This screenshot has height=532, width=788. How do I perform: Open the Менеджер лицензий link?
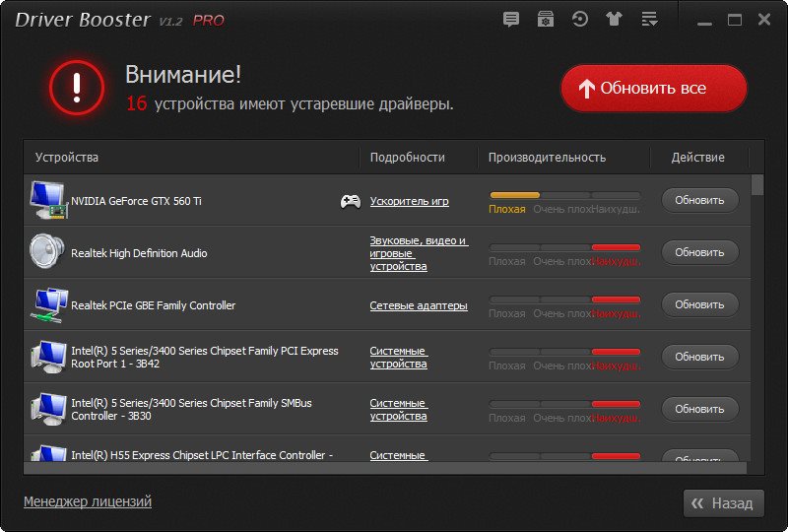(88, 501)
